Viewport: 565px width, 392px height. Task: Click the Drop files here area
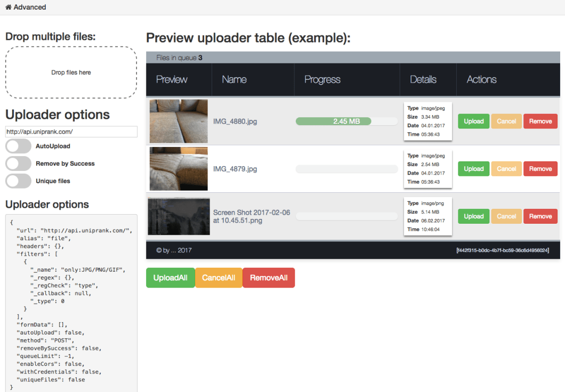tap(71, 72)
